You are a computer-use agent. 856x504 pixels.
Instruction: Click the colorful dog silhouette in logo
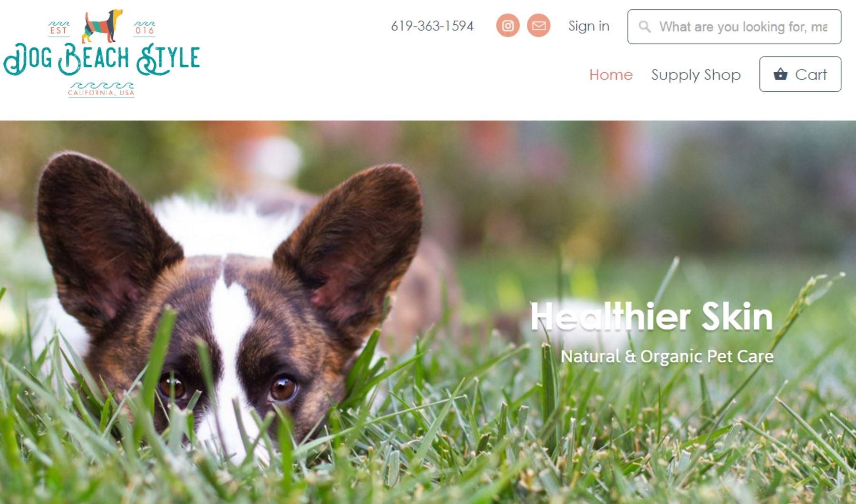coord(102,26)
